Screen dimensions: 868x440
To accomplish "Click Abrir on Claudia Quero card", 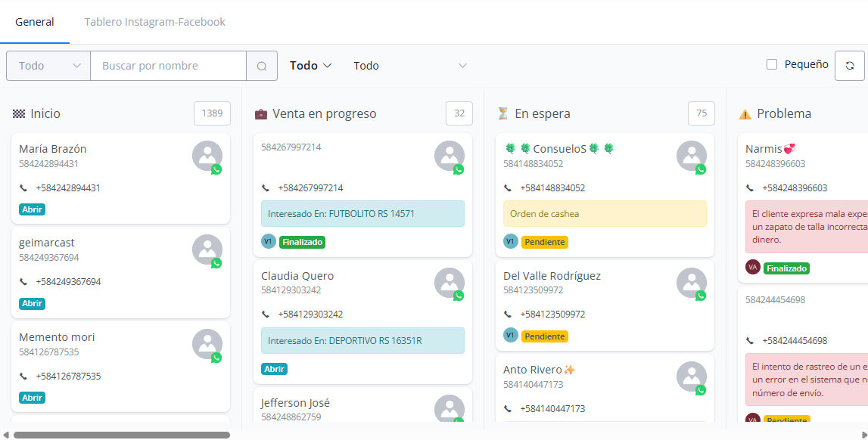I will pos(275,369).
